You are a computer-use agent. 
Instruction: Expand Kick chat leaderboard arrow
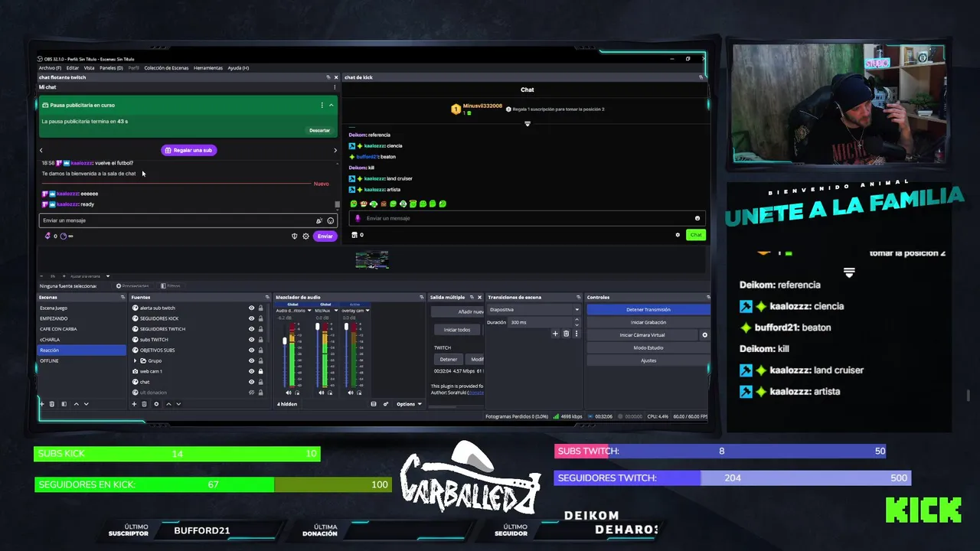pyautogui.click(x=527, y=124)
